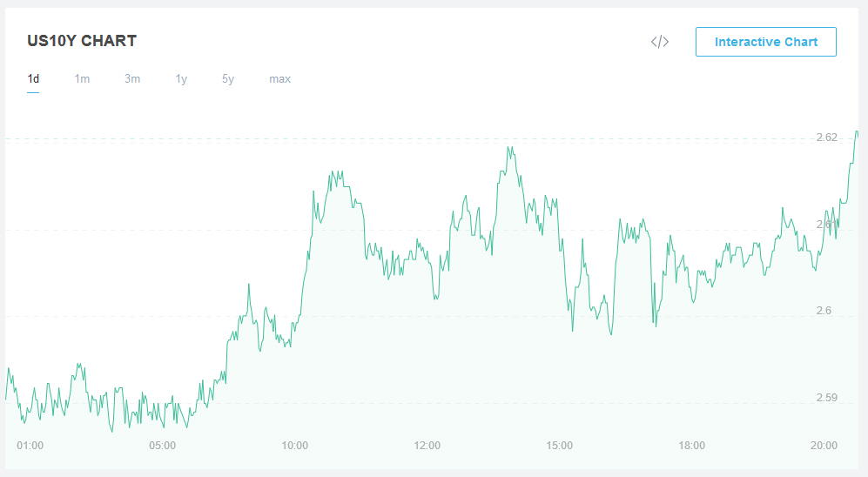Click the 10:00 time axis label

pyautogui.click(x=295, y=446)
